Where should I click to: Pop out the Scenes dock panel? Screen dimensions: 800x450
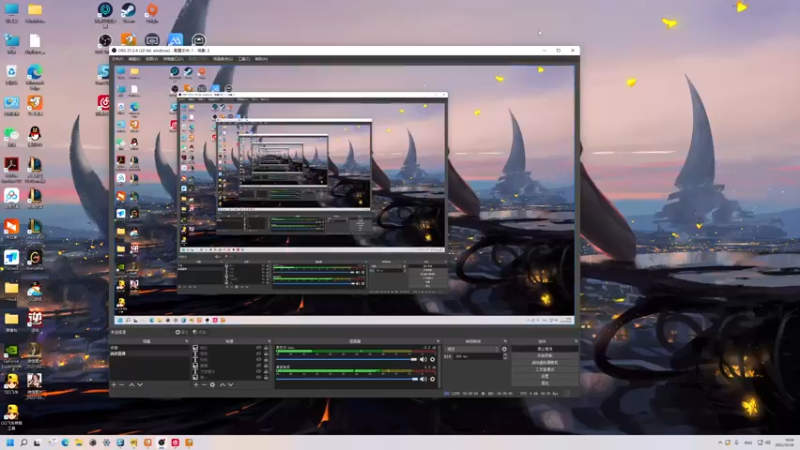[186, 341]
